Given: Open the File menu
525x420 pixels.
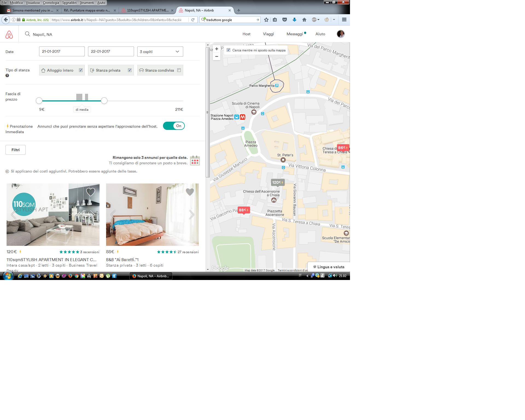Looking at the screenshot, I should click(x=4, y=2).
